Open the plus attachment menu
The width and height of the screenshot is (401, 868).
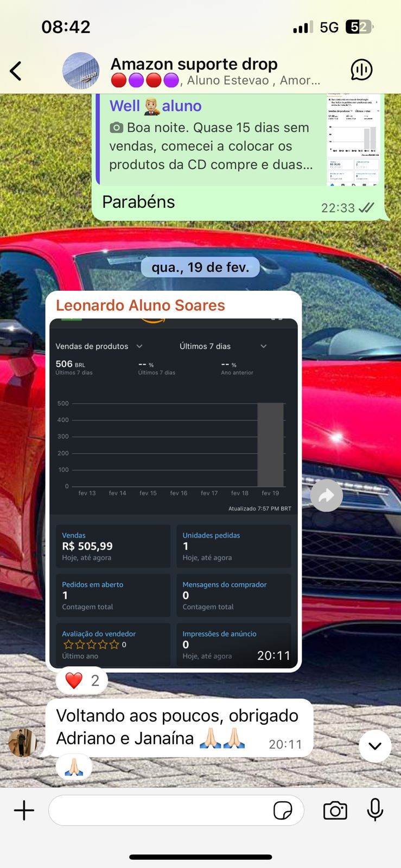(x=24, y=810)
